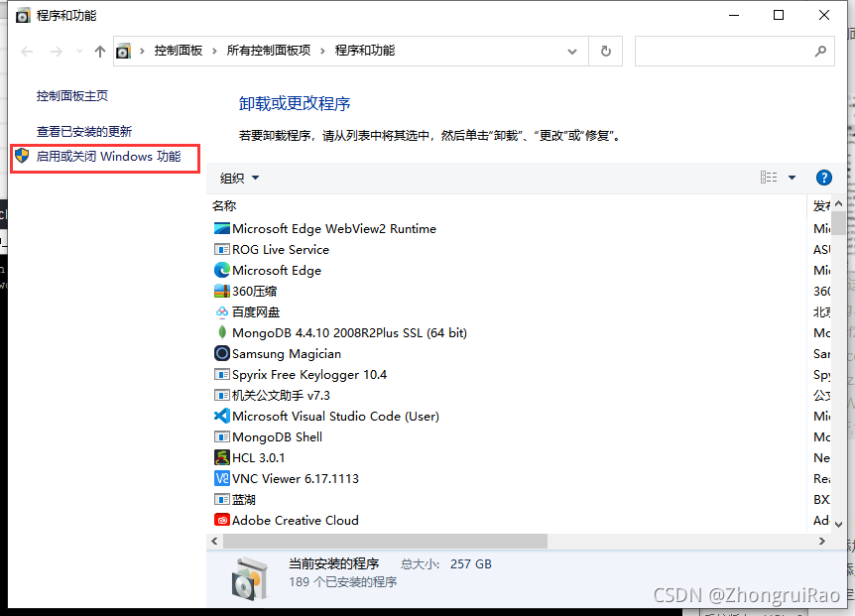Open the 组织 dropdown menu
The height and width of the screenshot is (616, 855).
[x=239, y=178]
